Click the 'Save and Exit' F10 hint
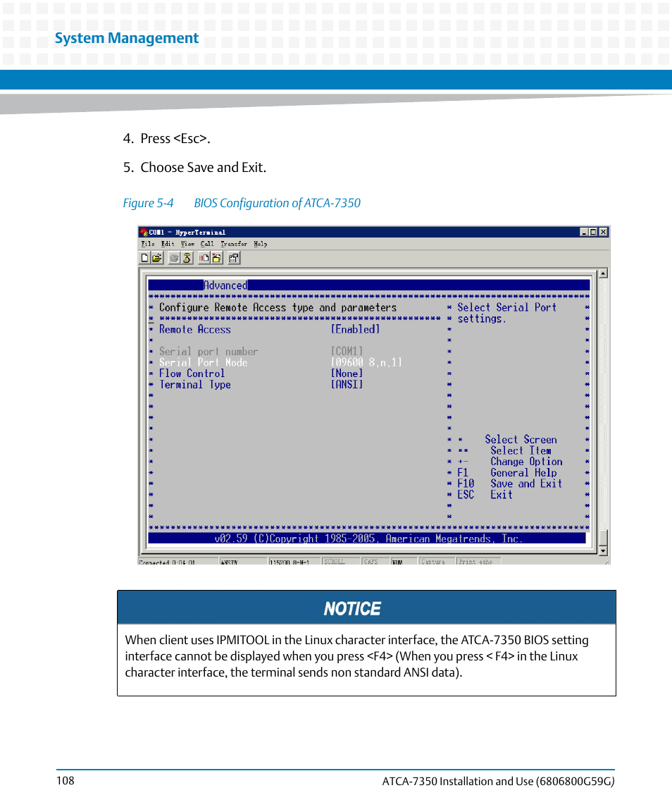The height and width of the screenshot is (807, 672). pos(526,483)
